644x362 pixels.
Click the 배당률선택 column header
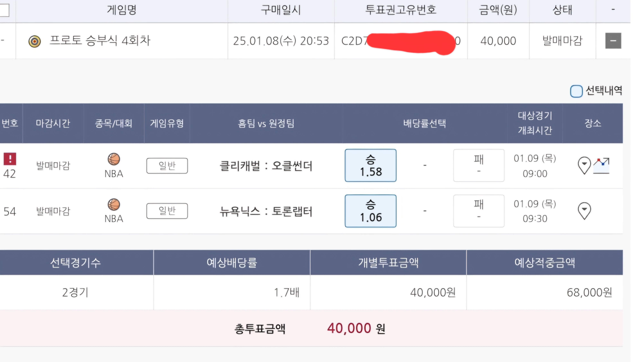425,123
